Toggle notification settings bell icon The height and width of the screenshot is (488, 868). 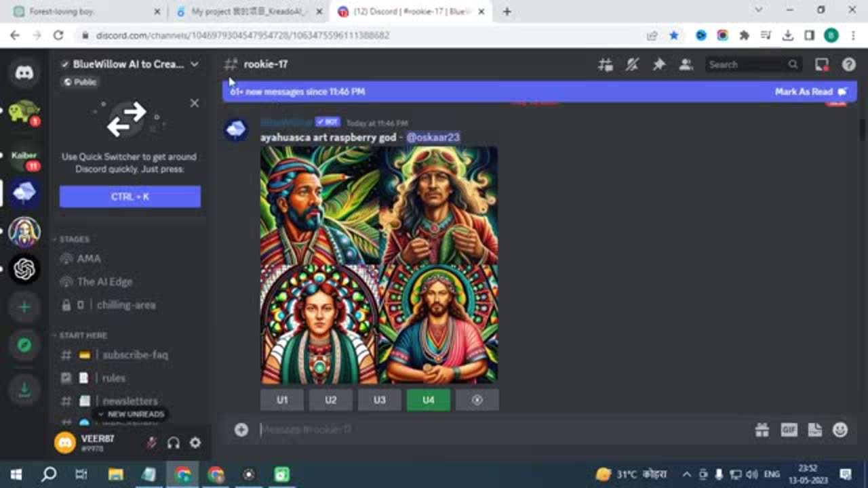click(x=632, y=64)
